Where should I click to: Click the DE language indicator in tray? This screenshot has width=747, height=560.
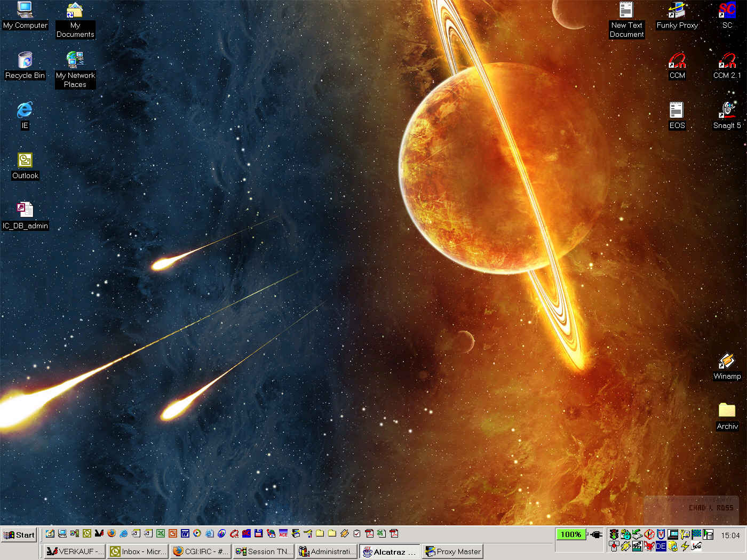661,546
